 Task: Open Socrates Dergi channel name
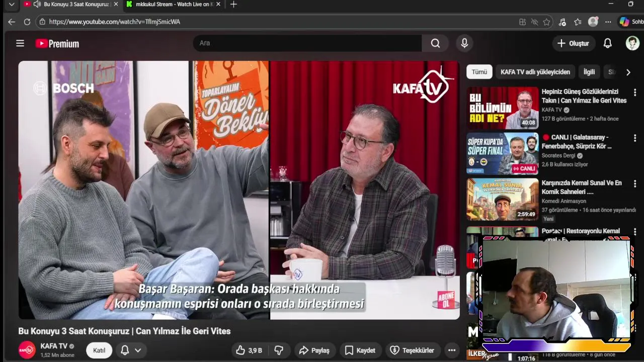click(558, 155)
